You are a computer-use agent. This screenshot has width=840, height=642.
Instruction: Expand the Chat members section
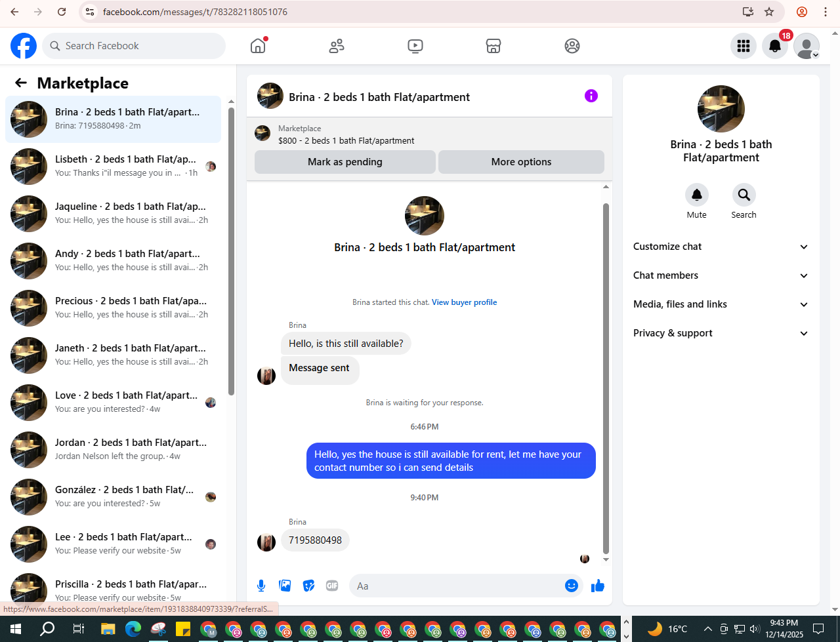721,275
